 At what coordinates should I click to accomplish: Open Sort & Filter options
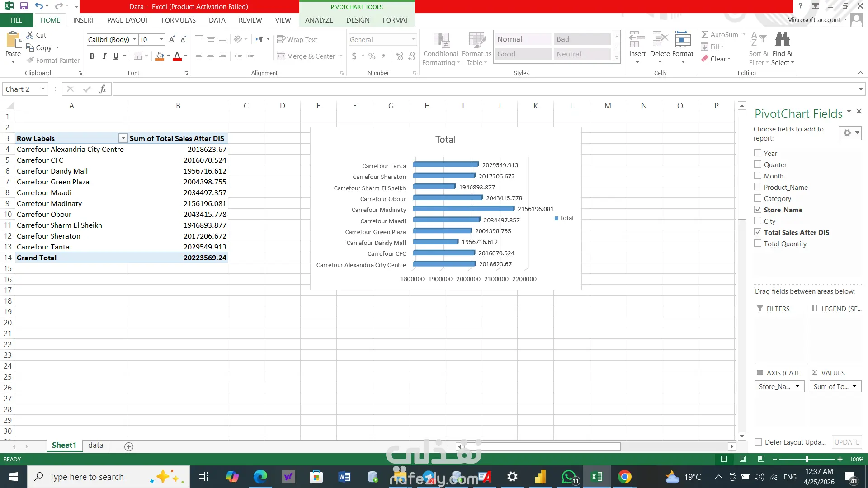click(759, 49)
